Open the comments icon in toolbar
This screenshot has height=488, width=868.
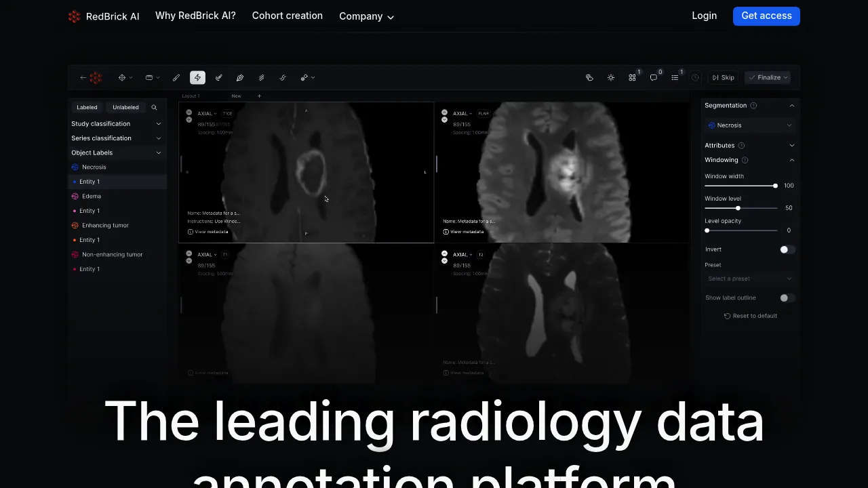(x=654, y=78)
